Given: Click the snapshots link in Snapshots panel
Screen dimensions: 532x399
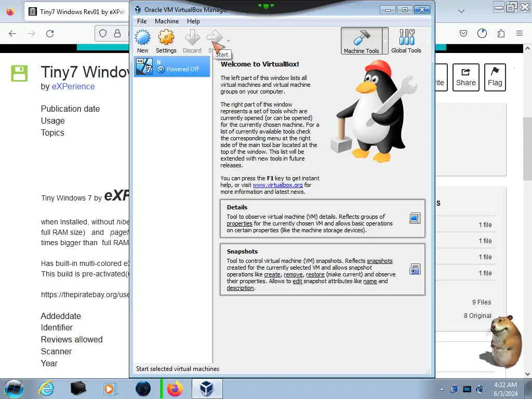Looking at the screenshot, I should (380, 261).
